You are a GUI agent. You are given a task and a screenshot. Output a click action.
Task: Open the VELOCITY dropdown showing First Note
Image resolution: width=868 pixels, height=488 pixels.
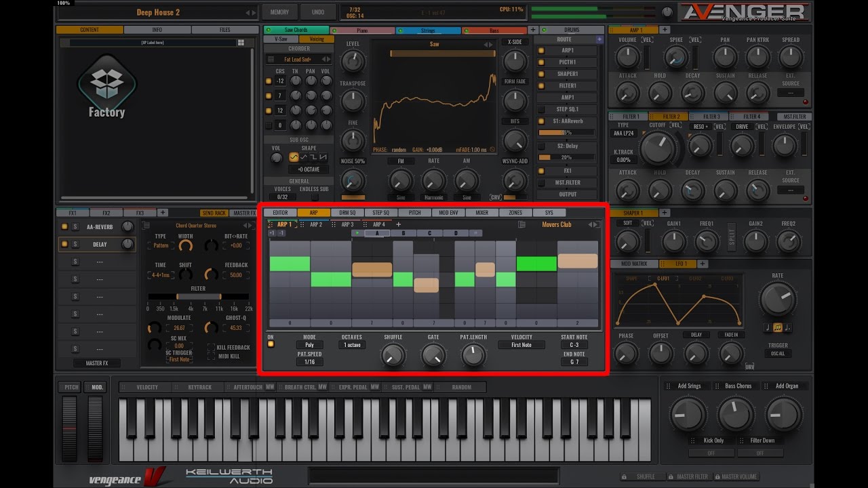point(521,345)
